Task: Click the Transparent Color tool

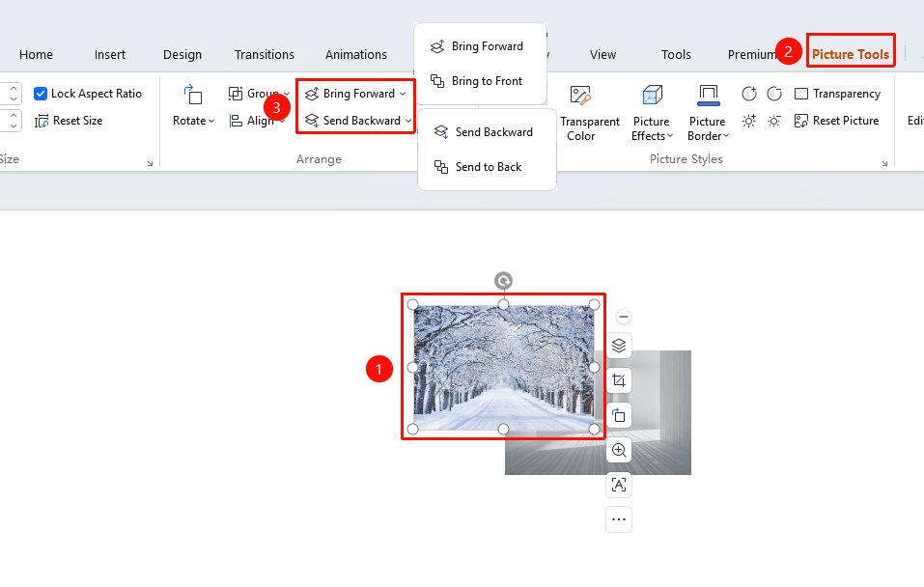Action: pos(589,113)
